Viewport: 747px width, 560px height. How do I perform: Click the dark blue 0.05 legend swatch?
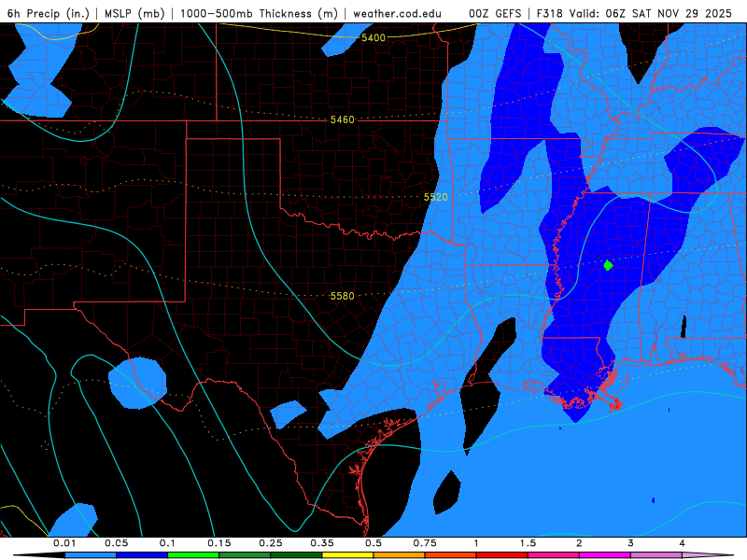click(x=142, y=555)
